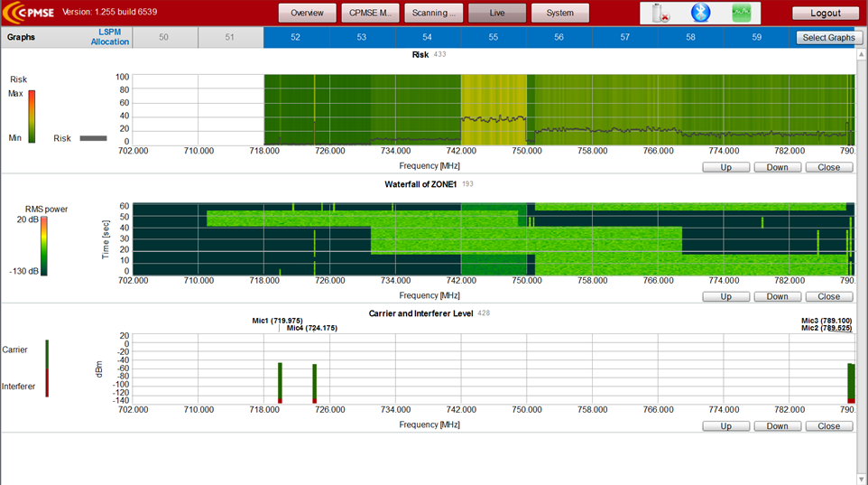Move the Risk graph down
This screenshot has width=868, height=485.
(777, 167)
